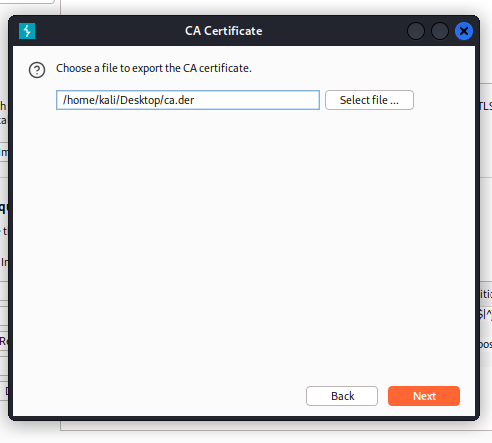Open the Select file browser button
This screenshot has width=492, height=443.
click(x=369, y=100)
